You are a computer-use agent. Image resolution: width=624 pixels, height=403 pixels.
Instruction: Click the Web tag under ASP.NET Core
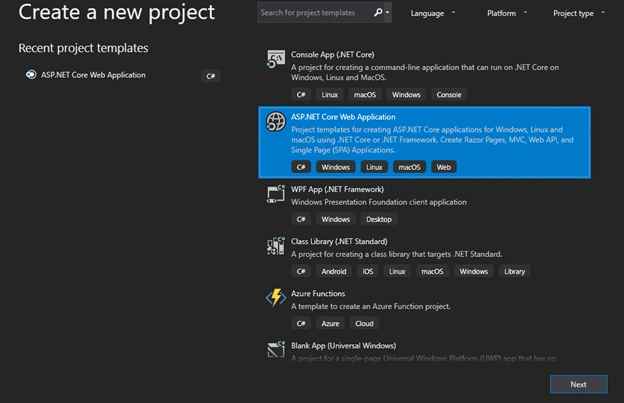pos(444,167)
